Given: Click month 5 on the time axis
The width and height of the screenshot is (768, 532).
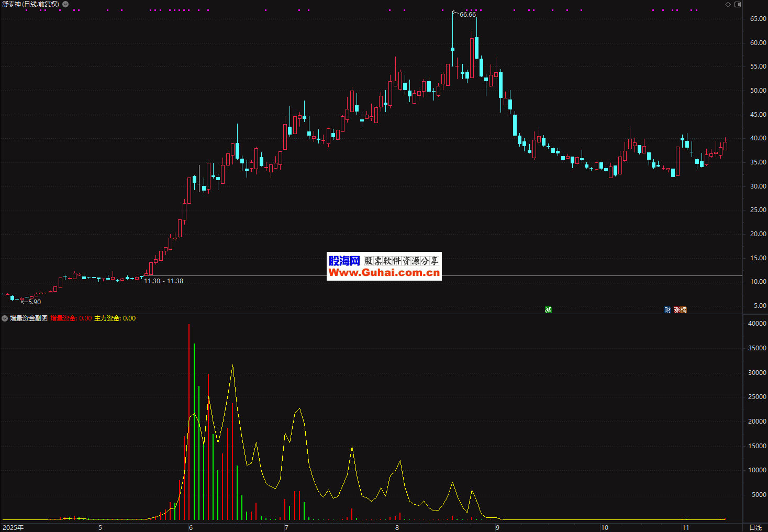Looking at the screenshot, I should [x=100, y=527].
